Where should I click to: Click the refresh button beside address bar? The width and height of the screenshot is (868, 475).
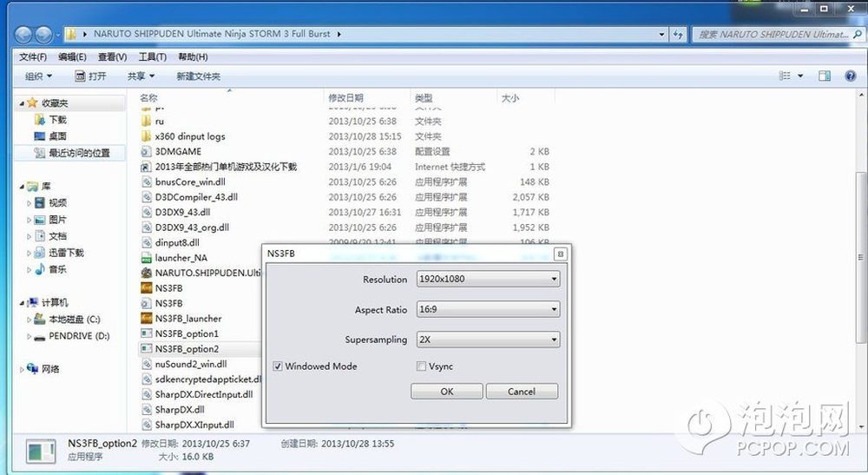click(x=678, y=35)
